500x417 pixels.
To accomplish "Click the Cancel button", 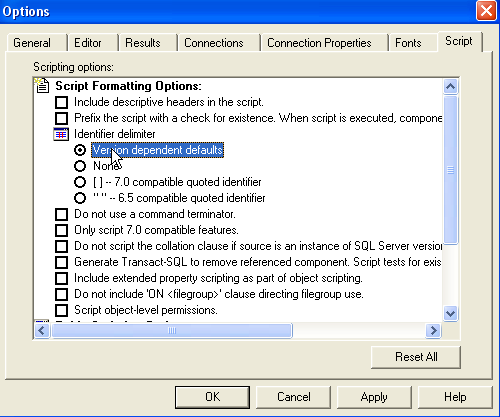I will click(x=294, y=397).
